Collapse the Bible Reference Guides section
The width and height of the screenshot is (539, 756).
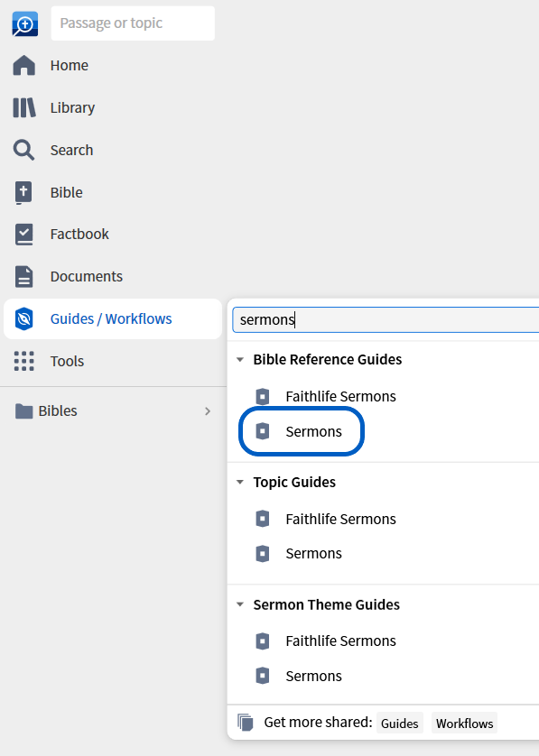[x=240, y=360]
